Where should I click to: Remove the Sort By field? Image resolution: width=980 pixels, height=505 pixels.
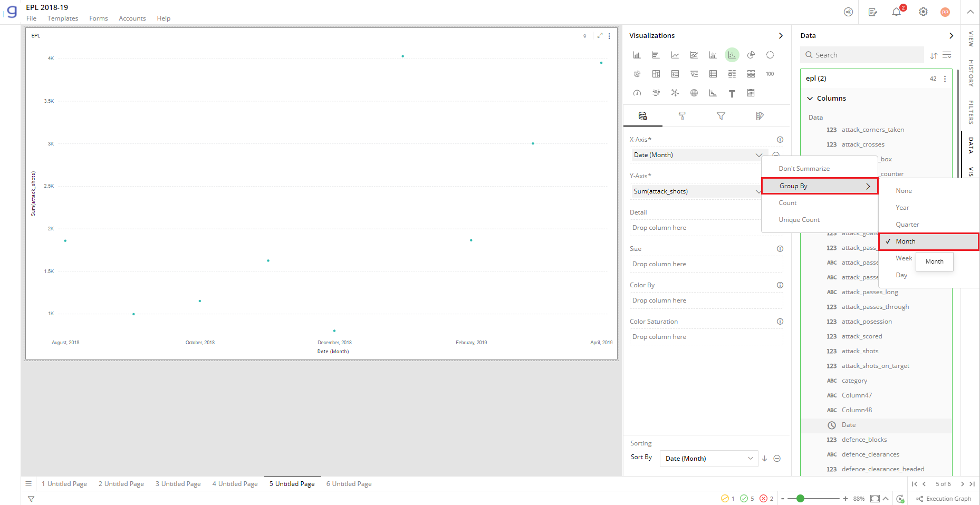tap(777, 459)
